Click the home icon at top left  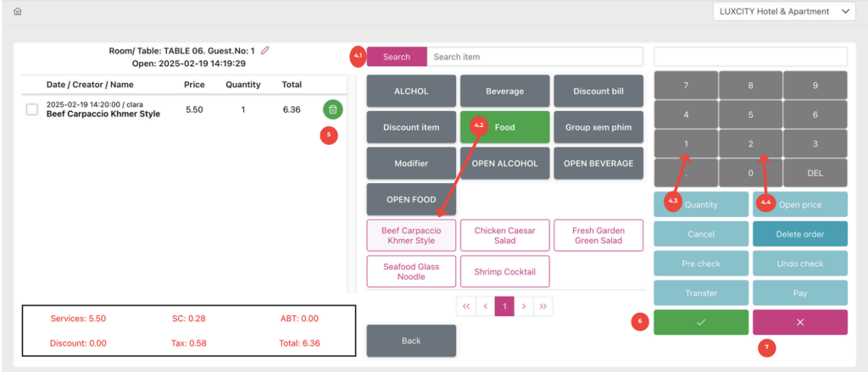pyautogui.click(x=18, y=12)
